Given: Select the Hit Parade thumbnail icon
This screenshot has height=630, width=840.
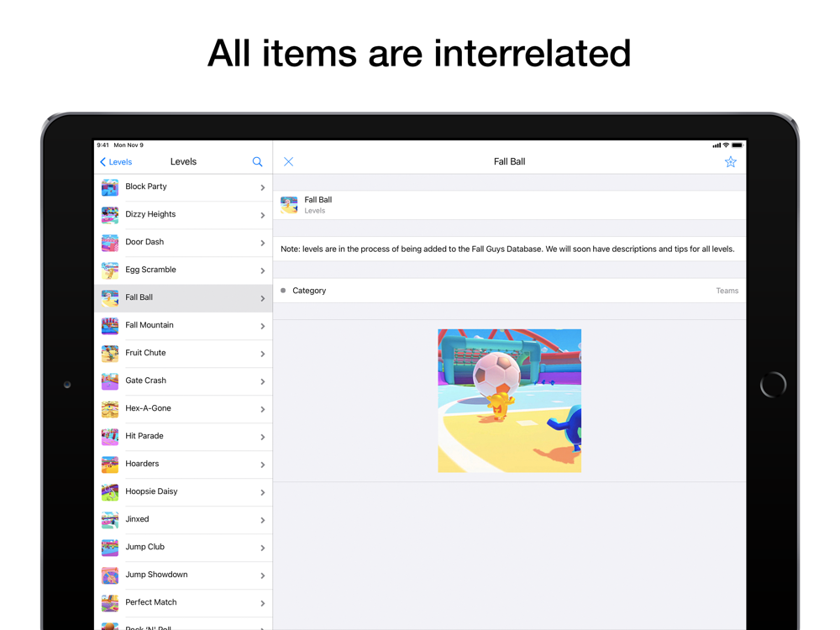Looking at the screenshot, I should (110, 437).
